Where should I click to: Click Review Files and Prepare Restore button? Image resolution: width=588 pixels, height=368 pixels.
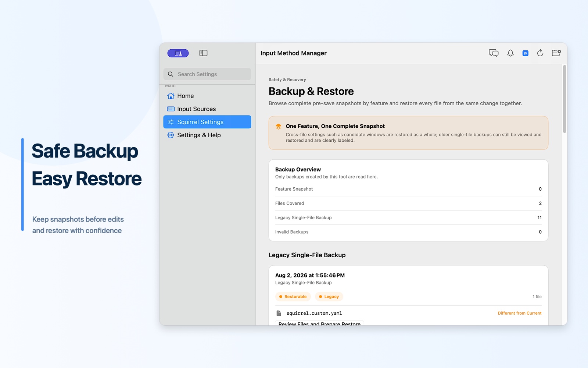coord(319,323)
